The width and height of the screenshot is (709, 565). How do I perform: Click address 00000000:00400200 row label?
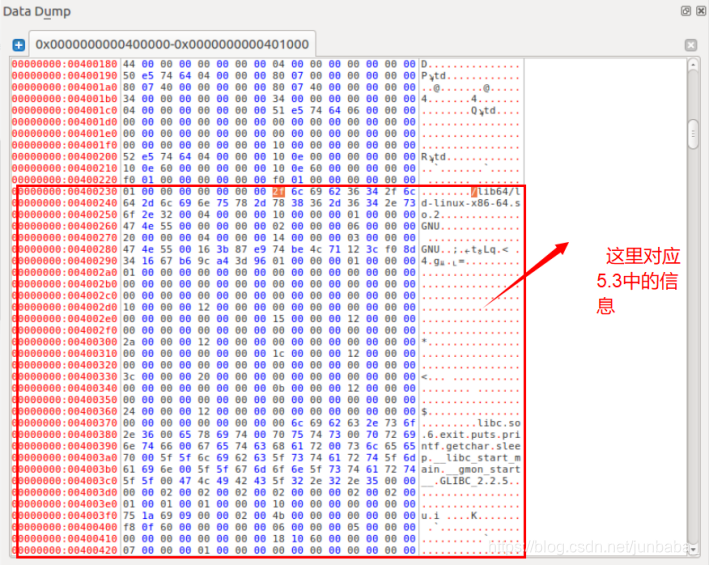(x=65, y=157)
